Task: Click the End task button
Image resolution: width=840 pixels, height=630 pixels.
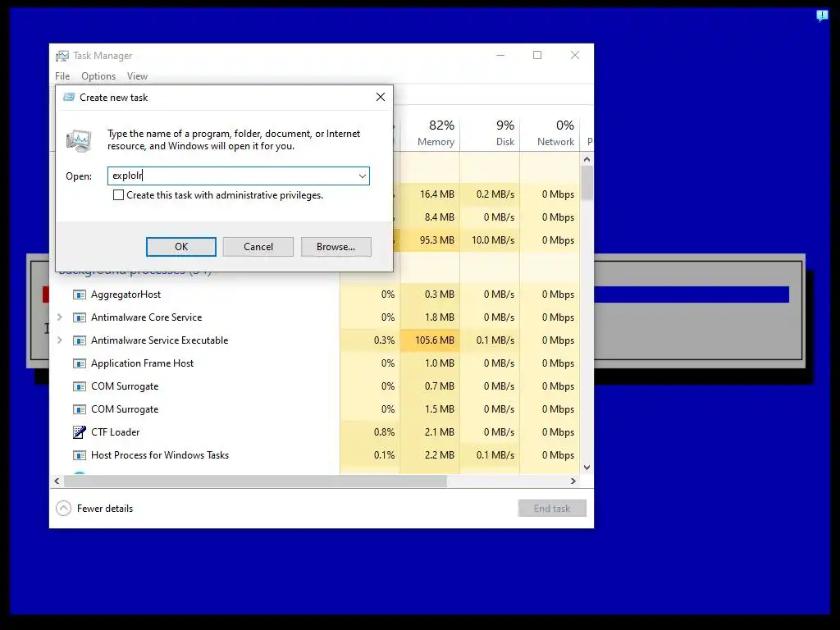Action: (x=552, y=509)
